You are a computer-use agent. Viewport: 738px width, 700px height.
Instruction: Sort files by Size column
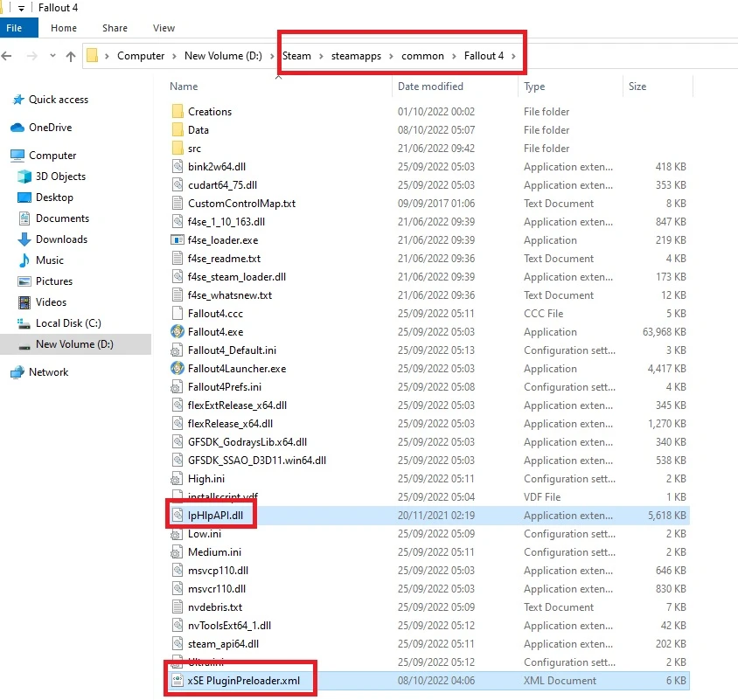637,87
